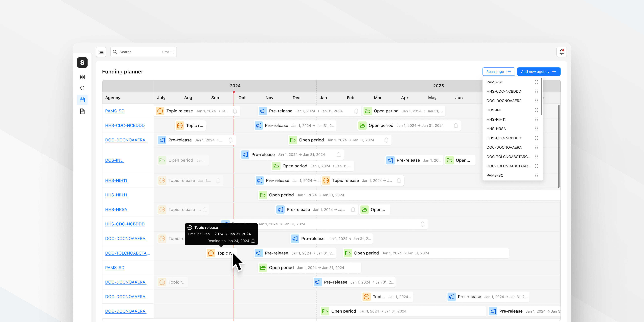Collapse the navigation sidebar using the indent icon

click(x=101, y=52)
